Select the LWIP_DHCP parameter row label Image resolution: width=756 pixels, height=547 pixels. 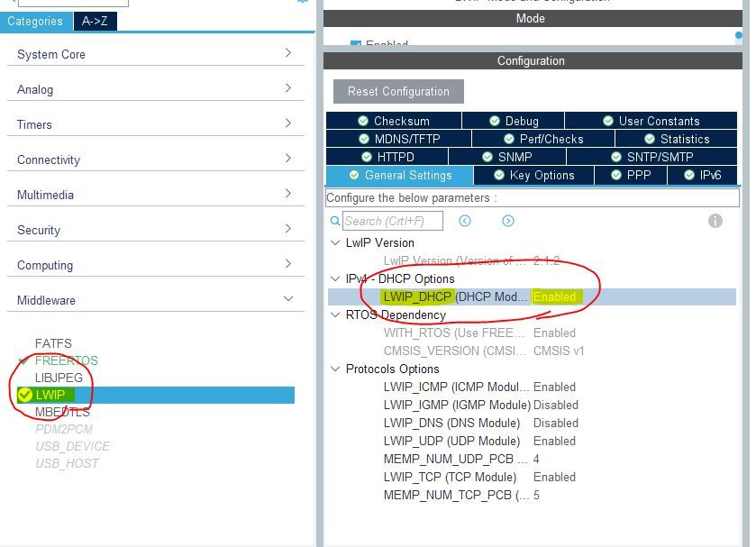(456, 296)
